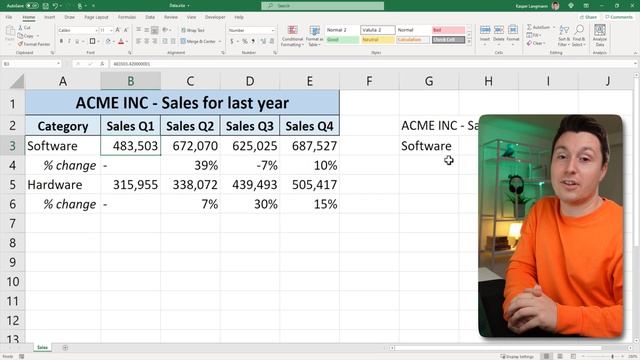Click the Increase Decimal icon

263,41
